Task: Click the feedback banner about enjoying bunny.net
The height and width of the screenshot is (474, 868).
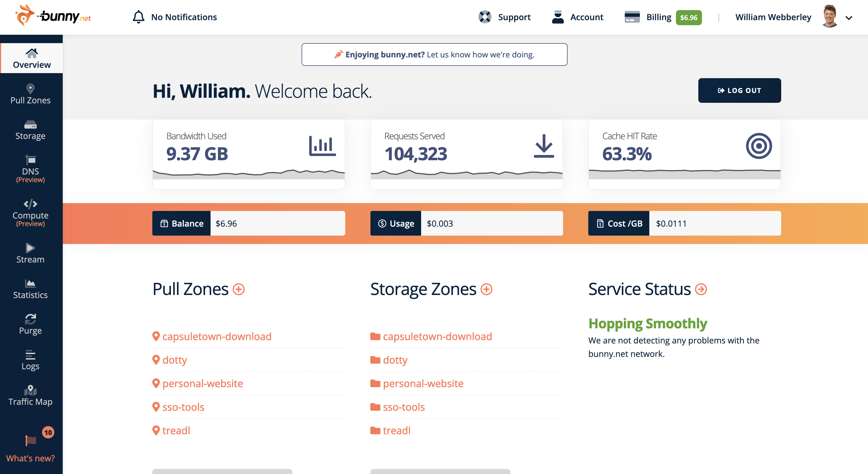Action: tap(434, 54)
